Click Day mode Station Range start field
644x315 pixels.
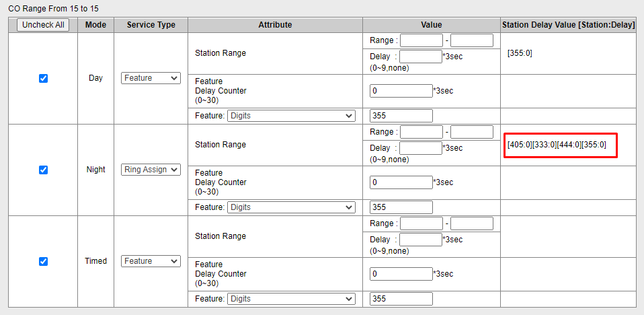[421, 40]
